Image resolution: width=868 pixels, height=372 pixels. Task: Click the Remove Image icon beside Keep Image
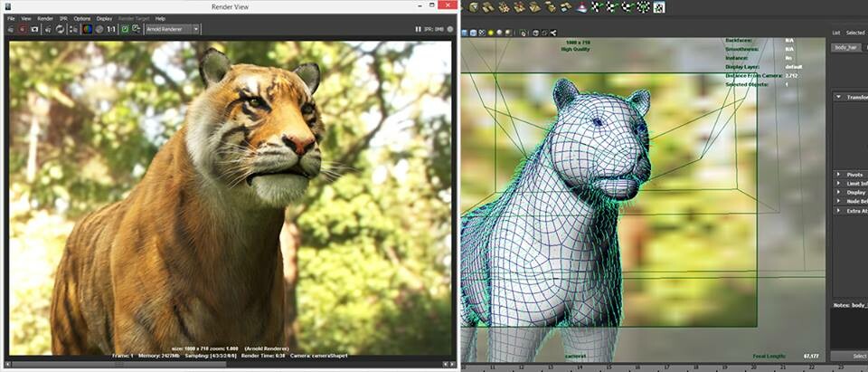click(x=137, y=29)
